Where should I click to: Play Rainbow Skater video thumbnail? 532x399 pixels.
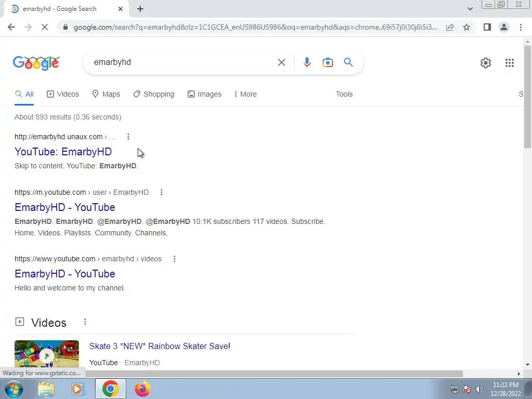click(47, 354)
